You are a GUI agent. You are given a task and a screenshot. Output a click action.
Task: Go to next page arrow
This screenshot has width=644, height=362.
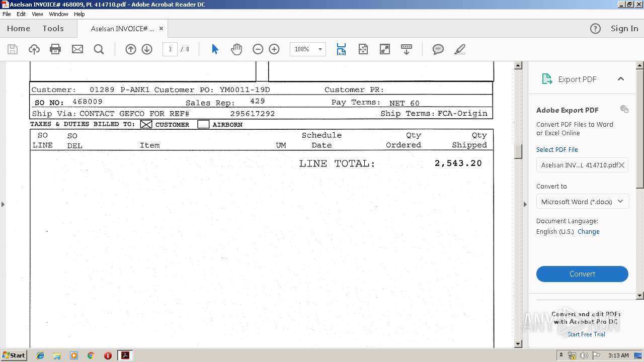(x=147, y=49)
